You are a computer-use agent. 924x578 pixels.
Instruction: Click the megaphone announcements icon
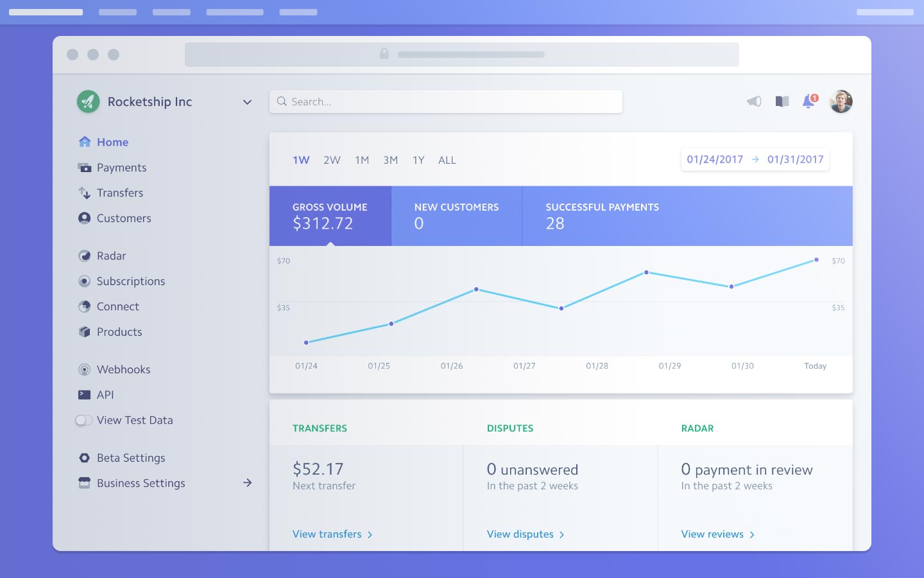pyautogui.click(x=754, y=101)
